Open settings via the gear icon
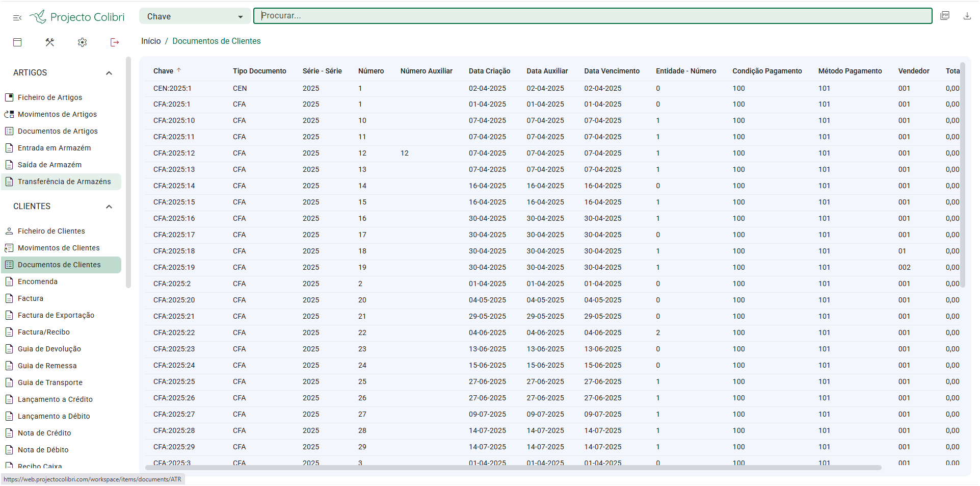Viewport: 980px width, 486px height. coord(82,42)
